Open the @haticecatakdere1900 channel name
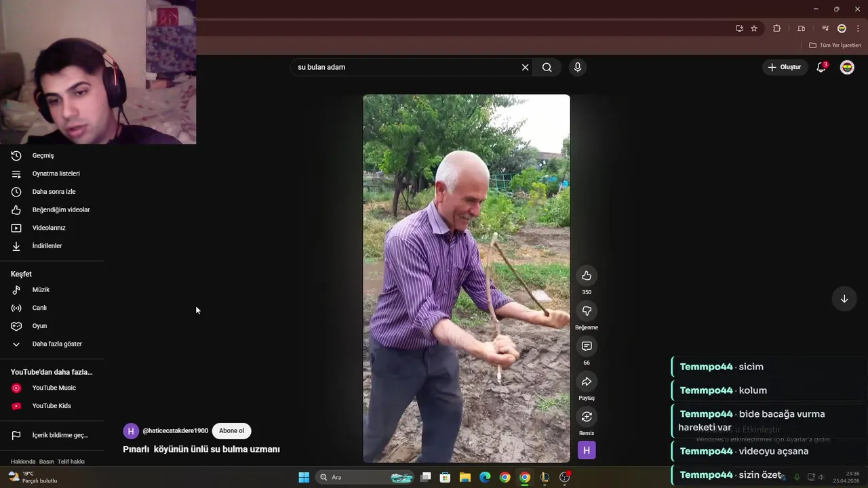 175,431
